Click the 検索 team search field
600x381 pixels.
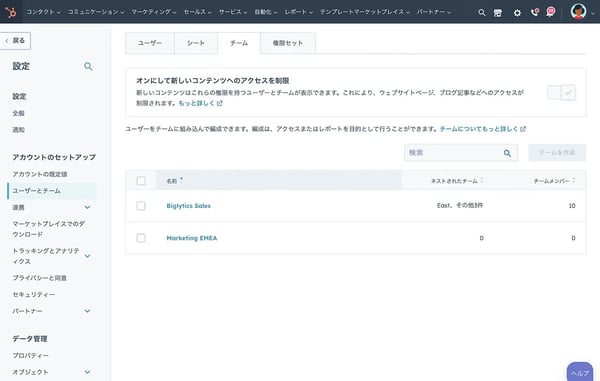point(461,153)
